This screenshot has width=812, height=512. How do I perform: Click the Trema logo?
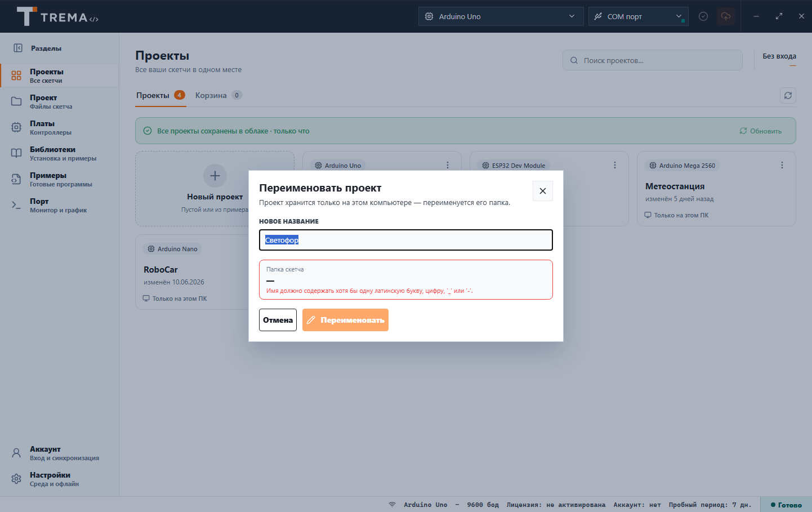pos(57,16)
